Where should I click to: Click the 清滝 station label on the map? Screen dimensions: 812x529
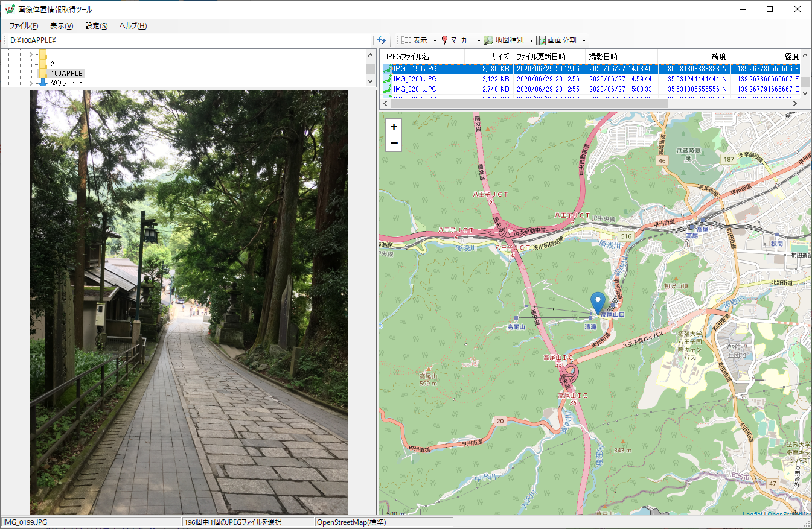point(590,326)
